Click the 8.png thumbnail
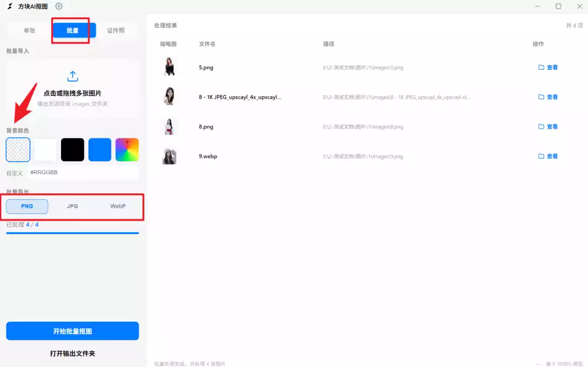 point(169,126)
